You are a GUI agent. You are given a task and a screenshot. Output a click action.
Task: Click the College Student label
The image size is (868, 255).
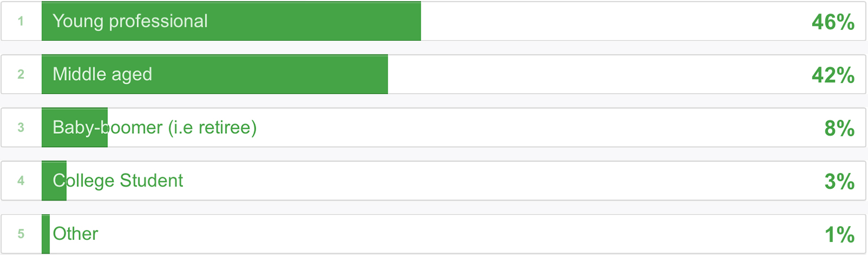point(118,181)
